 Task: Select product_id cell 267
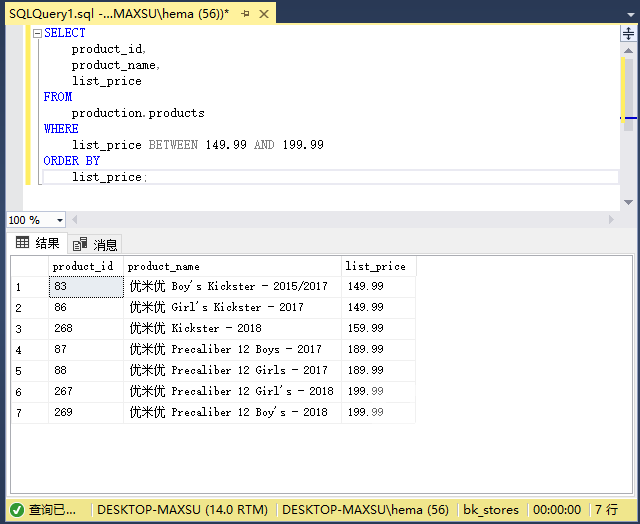(86, 392)
